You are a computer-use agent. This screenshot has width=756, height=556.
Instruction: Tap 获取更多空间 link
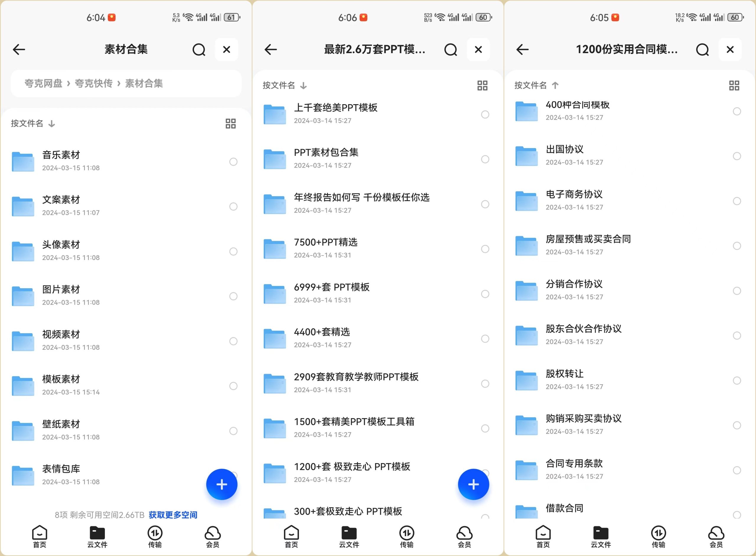tap(173, 515)
